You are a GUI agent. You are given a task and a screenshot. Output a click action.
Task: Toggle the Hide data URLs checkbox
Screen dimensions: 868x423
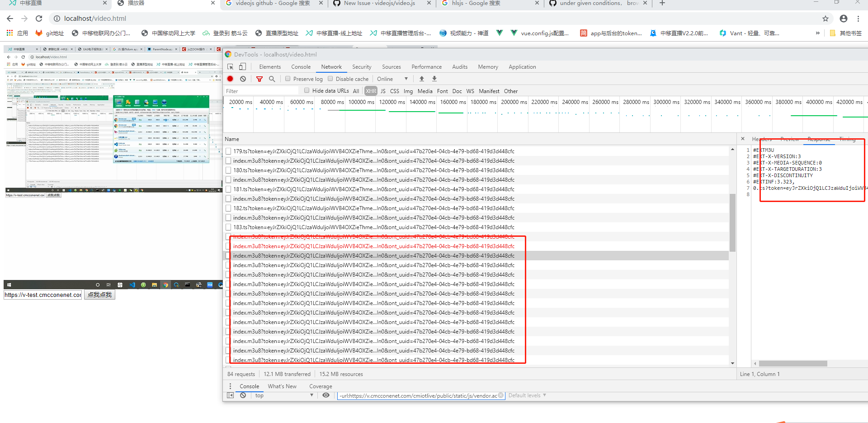[x=307, y=90]
